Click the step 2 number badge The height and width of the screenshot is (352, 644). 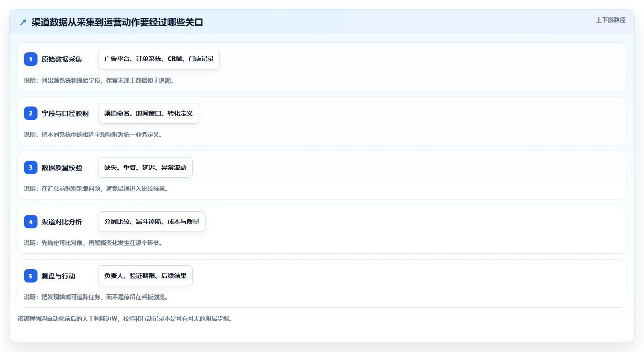31,113
